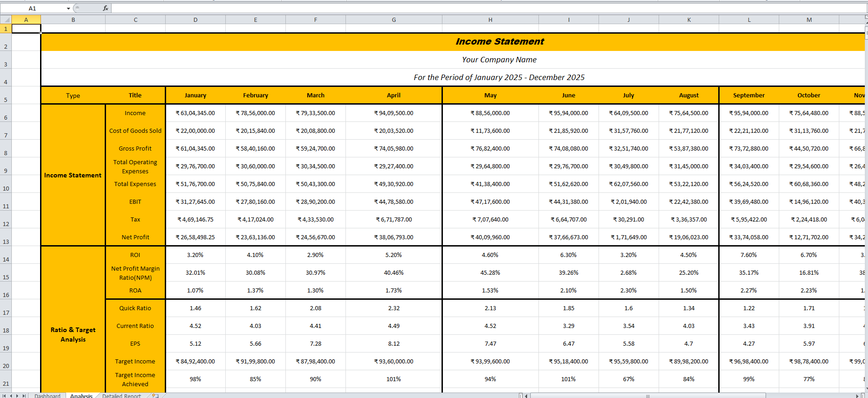Click the Insert Function fx icon
Viewport: 868px width, 398px height.
point(106,8)
